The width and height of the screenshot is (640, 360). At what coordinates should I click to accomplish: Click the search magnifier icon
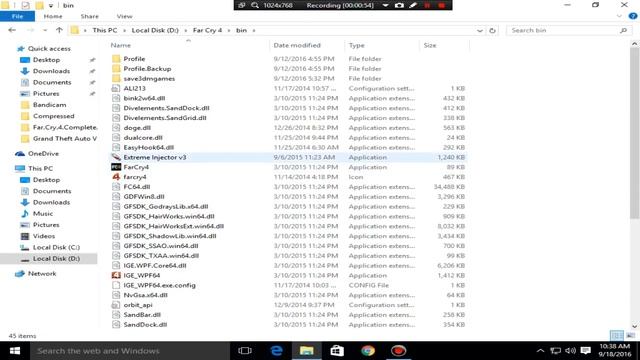coord(623,31)
